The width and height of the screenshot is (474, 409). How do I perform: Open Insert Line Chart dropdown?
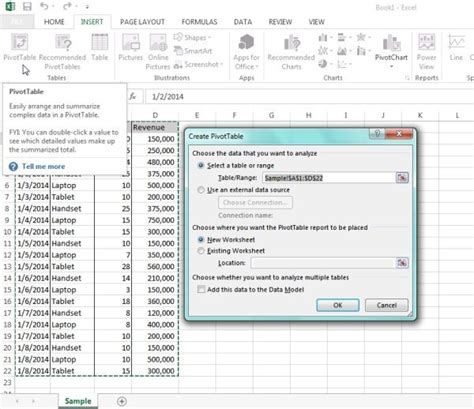(325, 51)
